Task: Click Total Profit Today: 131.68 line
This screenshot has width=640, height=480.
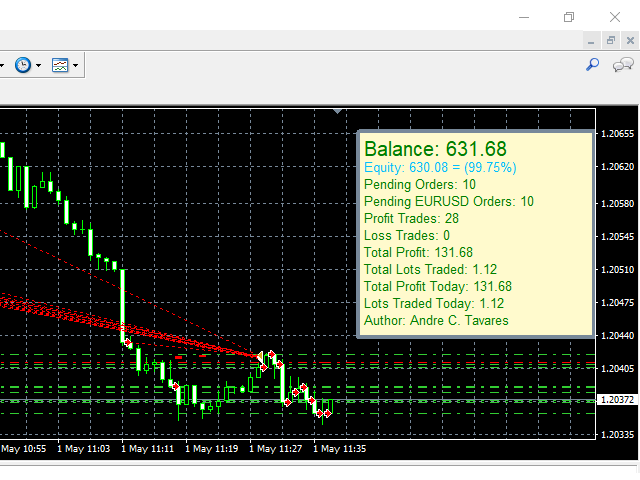Action: pyautogui.click(x=438, y=287)
